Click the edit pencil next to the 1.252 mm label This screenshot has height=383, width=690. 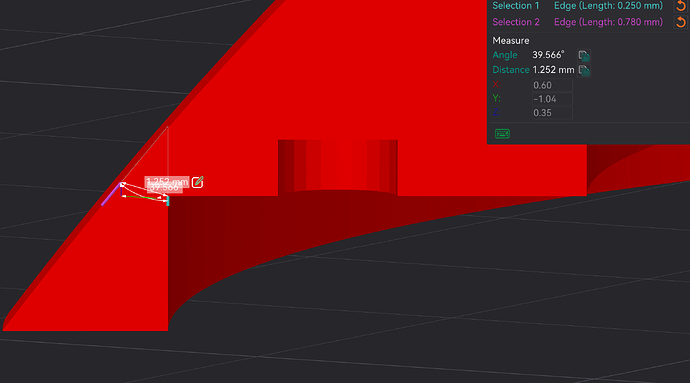pyautogui.click(x=198, y=182)
